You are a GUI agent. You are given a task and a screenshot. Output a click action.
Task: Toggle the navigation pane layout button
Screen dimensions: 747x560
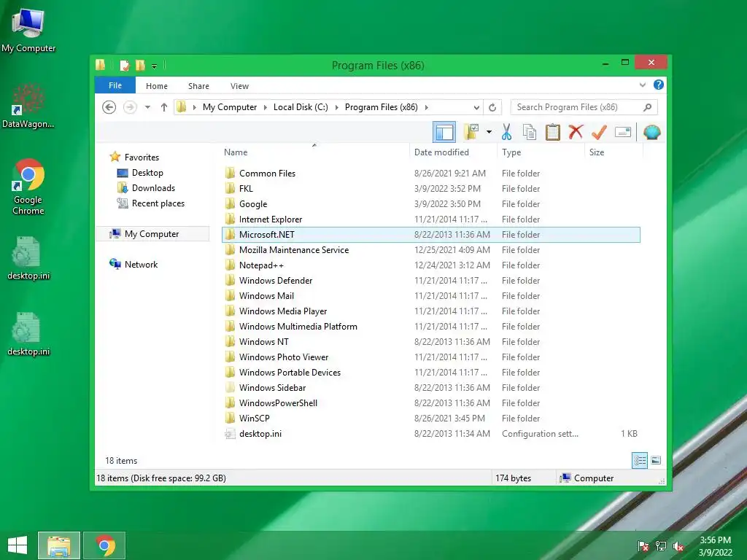[444, 132]
